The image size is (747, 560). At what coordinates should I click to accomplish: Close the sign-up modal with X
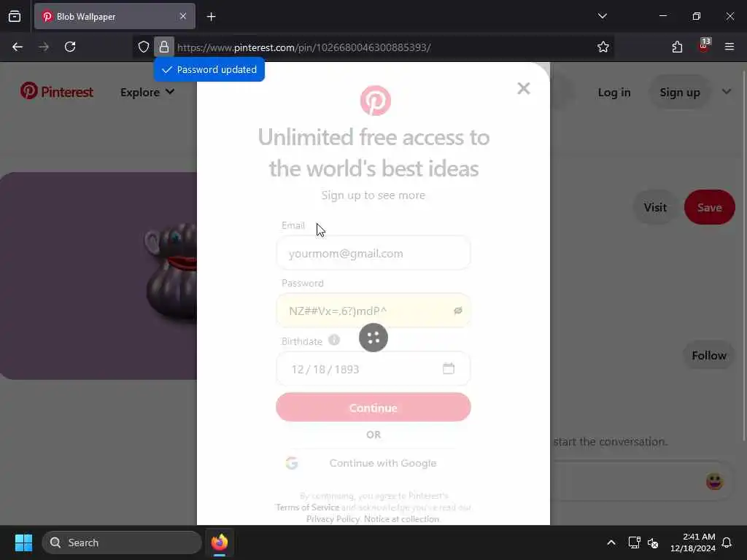point(524,88)
